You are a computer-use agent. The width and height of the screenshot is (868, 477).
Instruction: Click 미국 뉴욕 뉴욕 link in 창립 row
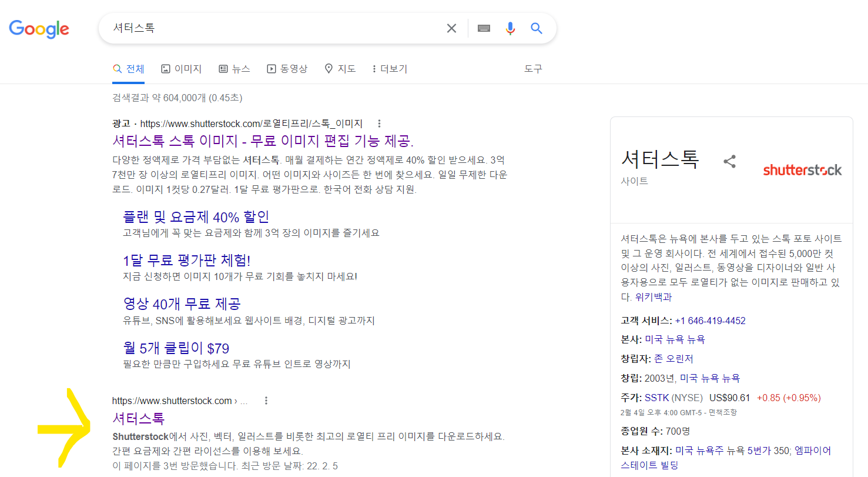click(x=710, y=378)
